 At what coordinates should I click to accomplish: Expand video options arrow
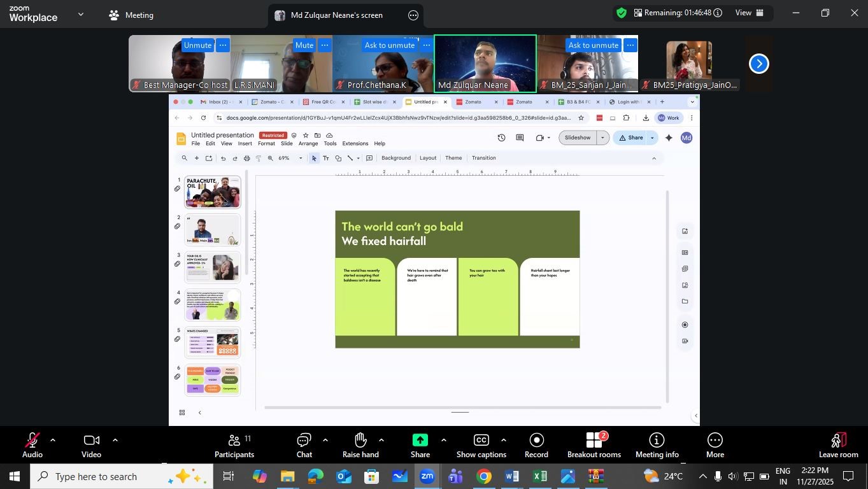(115, 440)
